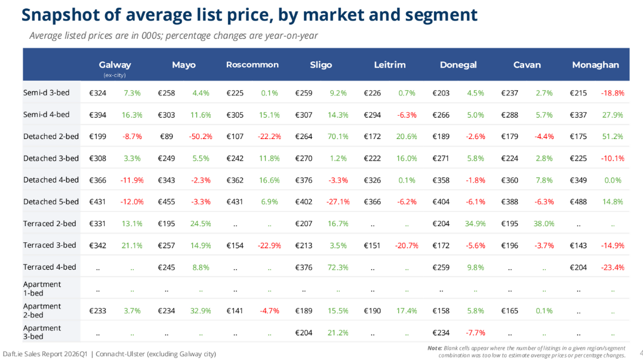Viewport: 643px width, 364px height.
Task: Click the Cavan column header
Action: coord(527,65)
